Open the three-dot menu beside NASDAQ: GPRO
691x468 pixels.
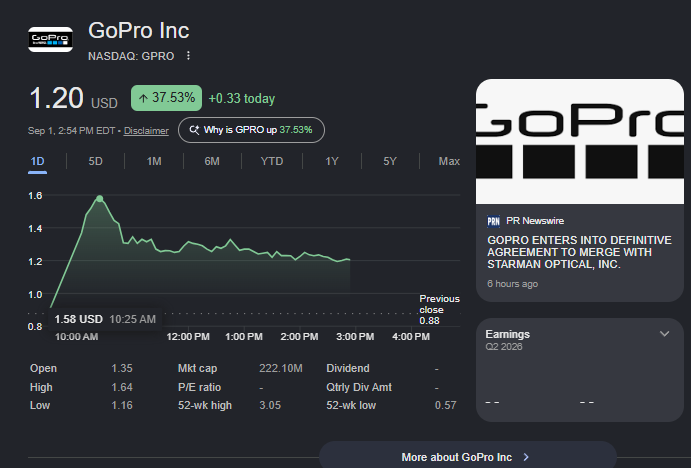coord(188,56)
